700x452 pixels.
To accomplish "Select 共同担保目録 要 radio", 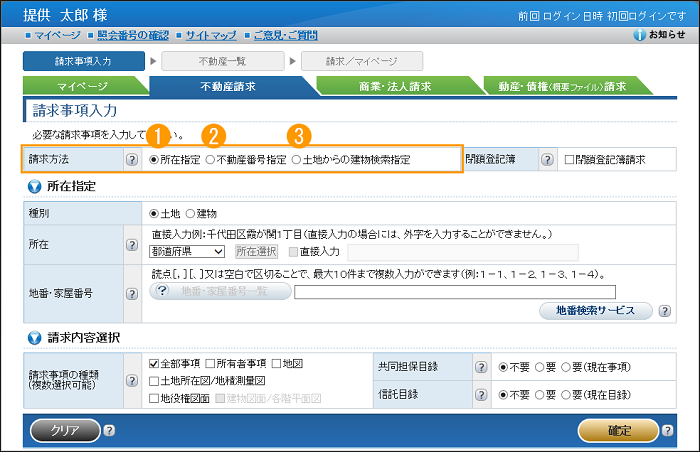I will point(540,368).
